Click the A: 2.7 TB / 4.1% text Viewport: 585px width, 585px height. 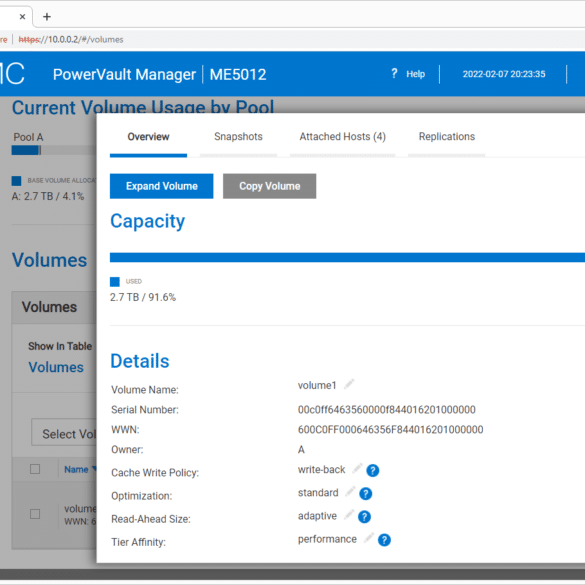tap(48, 196)
